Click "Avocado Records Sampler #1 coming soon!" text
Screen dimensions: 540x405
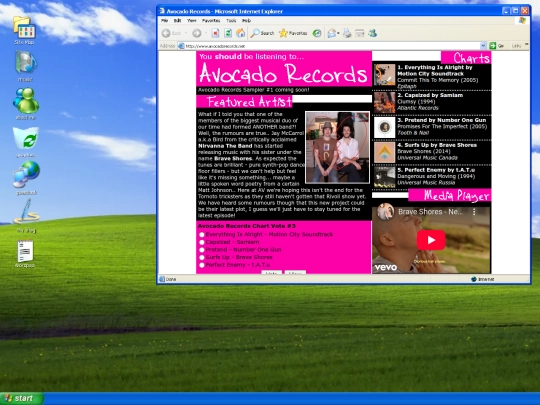(x=253, y=90)
